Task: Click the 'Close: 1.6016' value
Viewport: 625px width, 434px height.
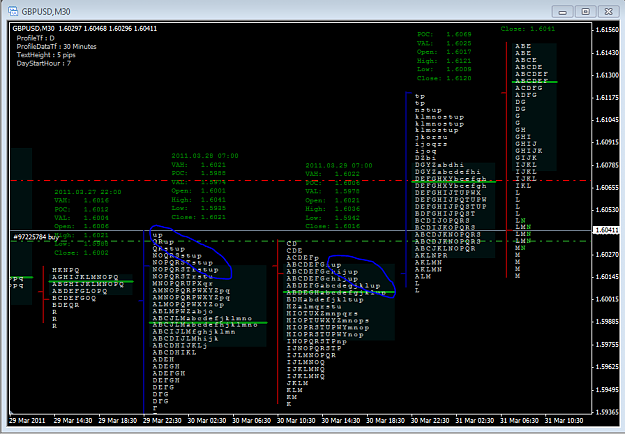Action: click(333, 226)
